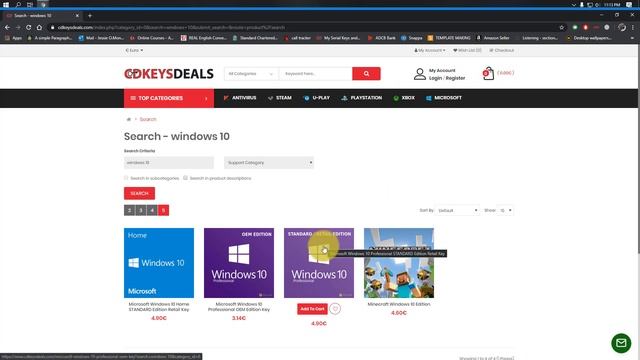Open the Xbox category

pyautogui.click(x=404, y=98)
